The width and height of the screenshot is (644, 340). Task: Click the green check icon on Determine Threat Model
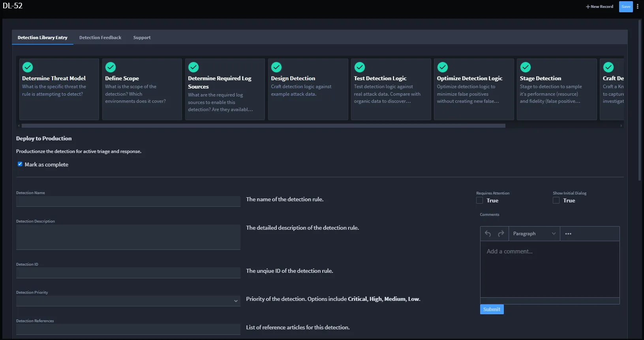28,67
